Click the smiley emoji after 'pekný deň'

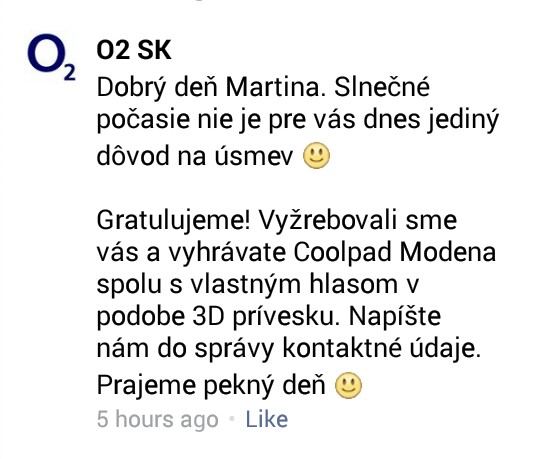point(349,385)
